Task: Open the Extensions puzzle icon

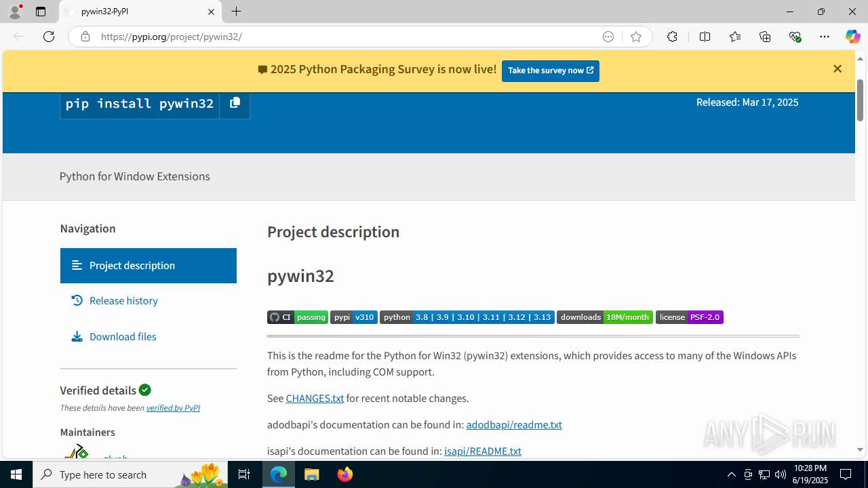Action: tap(672, 37)
